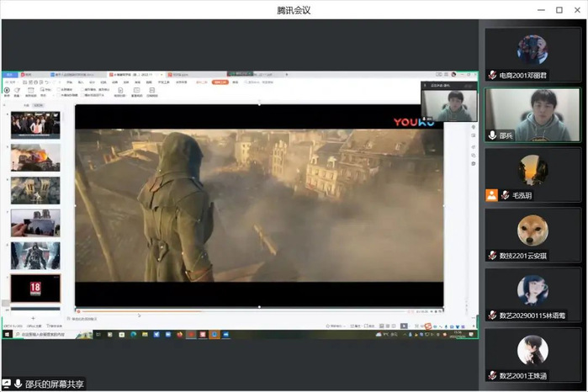This screenshot has height=392, width=588.
Task: Click the 邵兵的屏幕共享 label
Action: 54,384
